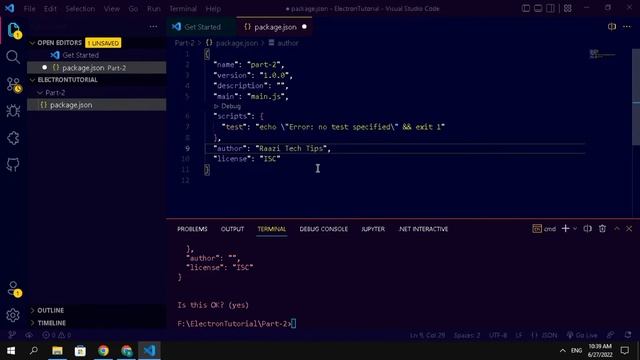
Task: Switch to the Output tab
Action: pos(232,229)
